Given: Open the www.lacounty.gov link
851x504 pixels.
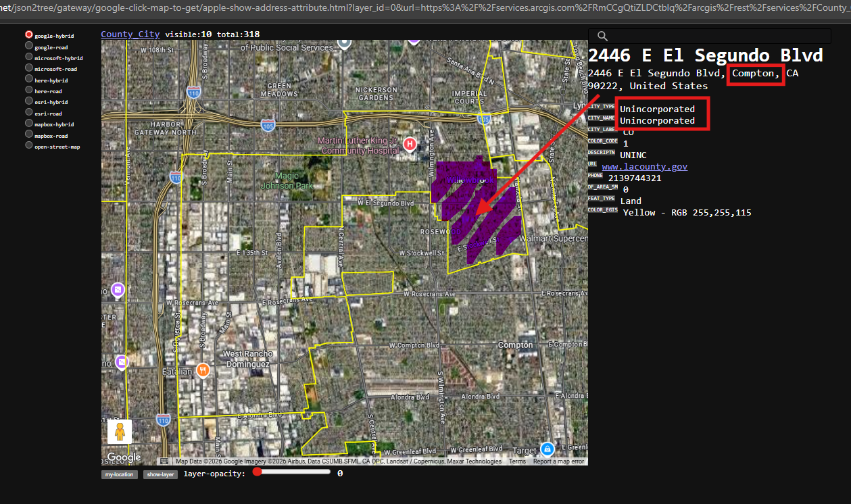Looking at the screenshot, I should click(644, 166).
